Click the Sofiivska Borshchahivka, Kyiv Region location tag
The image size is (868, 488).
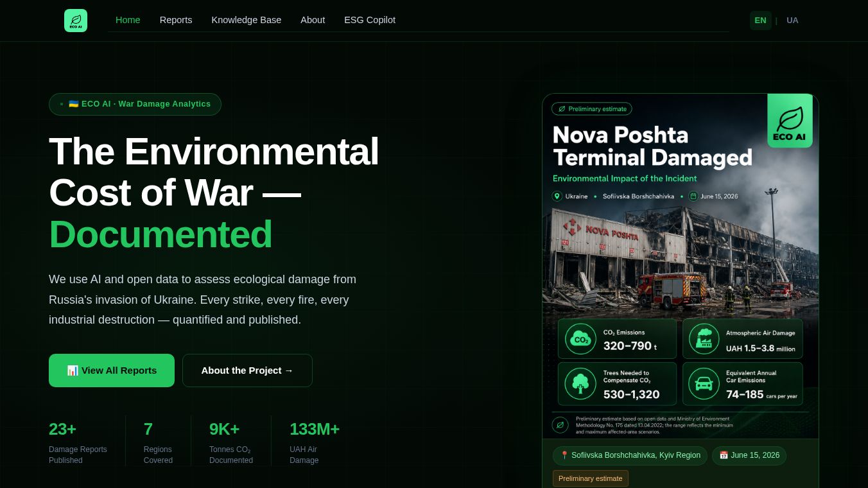click(x=630, y=455)
